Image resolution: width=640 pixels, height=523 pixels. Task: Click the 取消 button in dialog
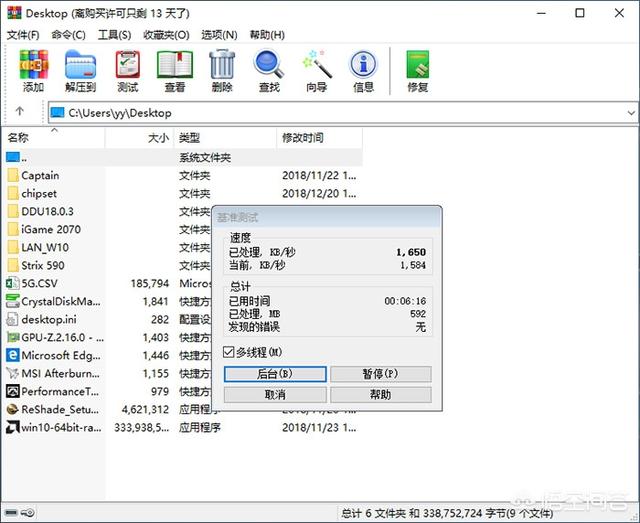275,395
